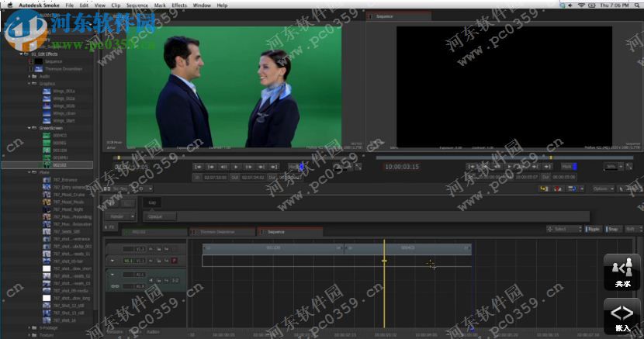Click the FX button
This screenshot has width=644, height=339.
(x=110, y=227)
